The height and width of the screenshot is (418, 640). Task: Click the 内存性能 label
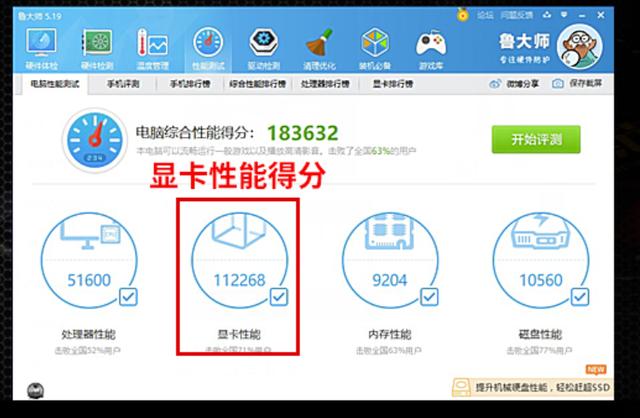[x=390, y=334]
